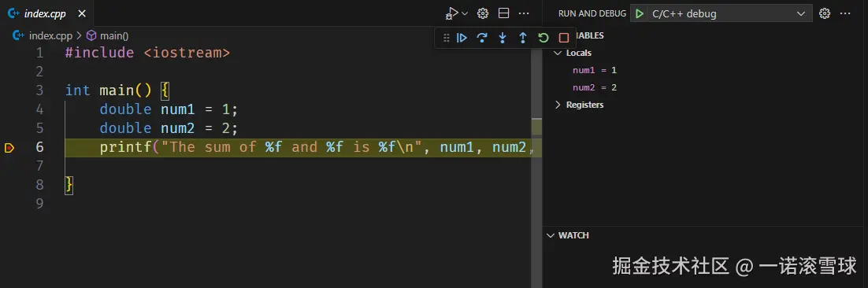Click line number 8 in gutter
Viewport: 868px width, 288px height.
(x=39, y=185)
